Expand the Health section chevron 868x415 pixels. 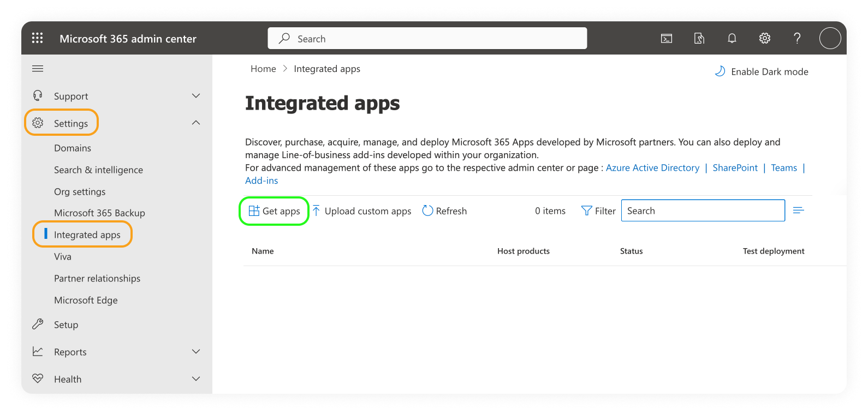(196, 379)
